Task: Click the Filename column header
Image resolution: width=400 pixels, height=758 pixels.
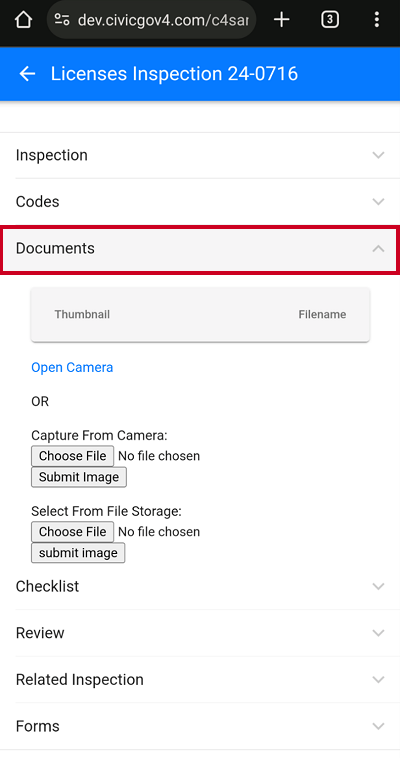Action: pyautogui.click(x=322, y=314)
